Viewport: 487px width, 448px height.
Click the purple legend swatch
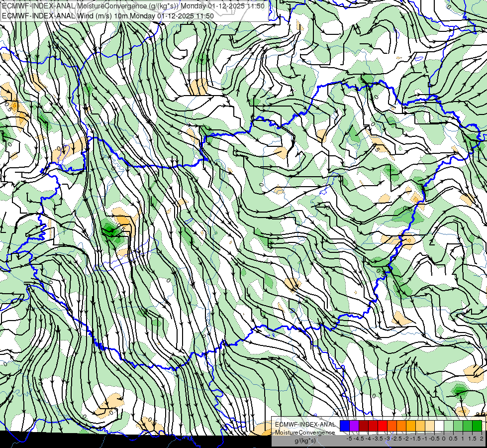(354, 426)
